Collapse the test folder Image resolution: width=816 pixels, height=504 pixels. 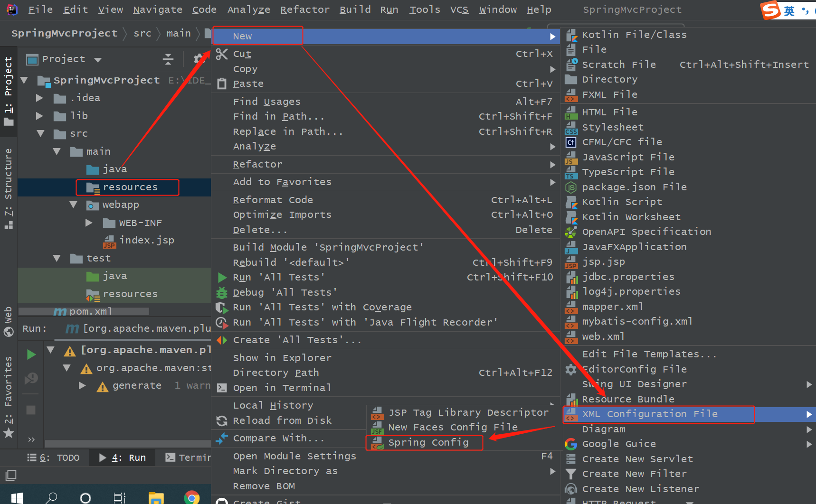point(57,259)
